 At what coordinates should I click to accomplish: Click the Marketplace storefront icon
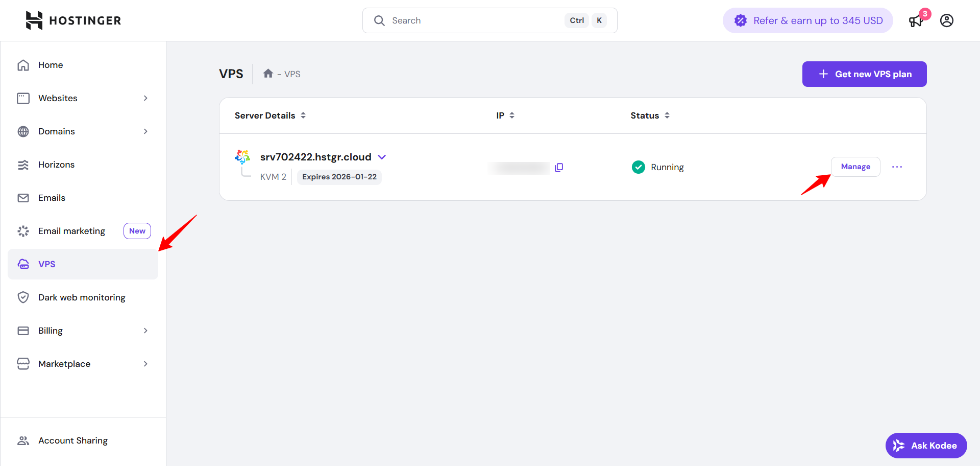tap(23, 364)
